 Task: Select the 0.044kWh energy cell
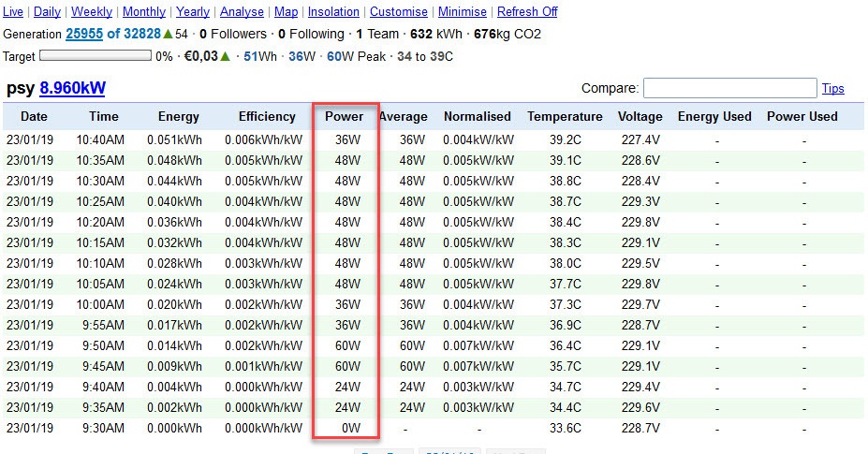[x=174, y=181]
